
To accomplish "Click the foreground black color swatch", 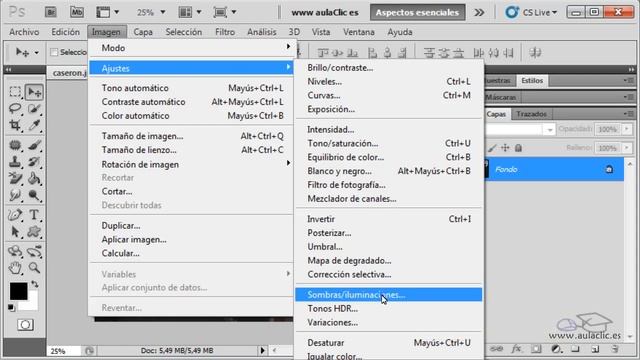I will [17, 290].
